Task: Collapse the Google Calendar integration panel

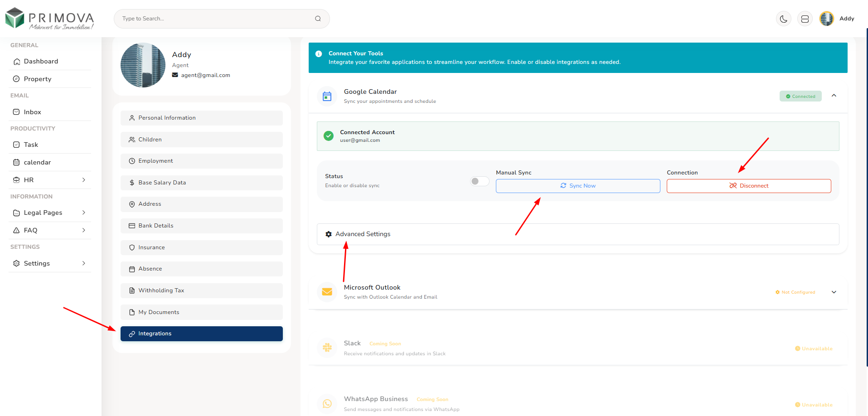Action: point(834,96)
